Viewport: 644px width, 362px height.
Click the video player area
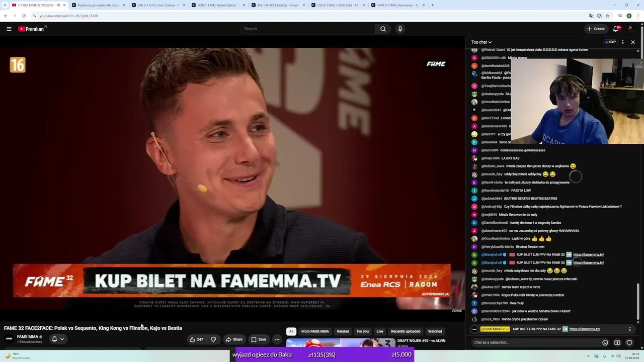232,179
